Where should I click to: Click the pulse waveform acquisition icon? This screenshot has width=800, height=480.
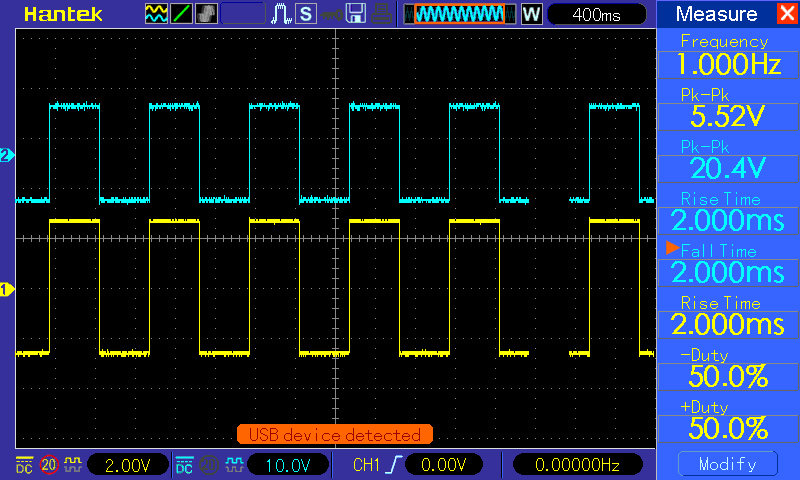pos(281,14)
